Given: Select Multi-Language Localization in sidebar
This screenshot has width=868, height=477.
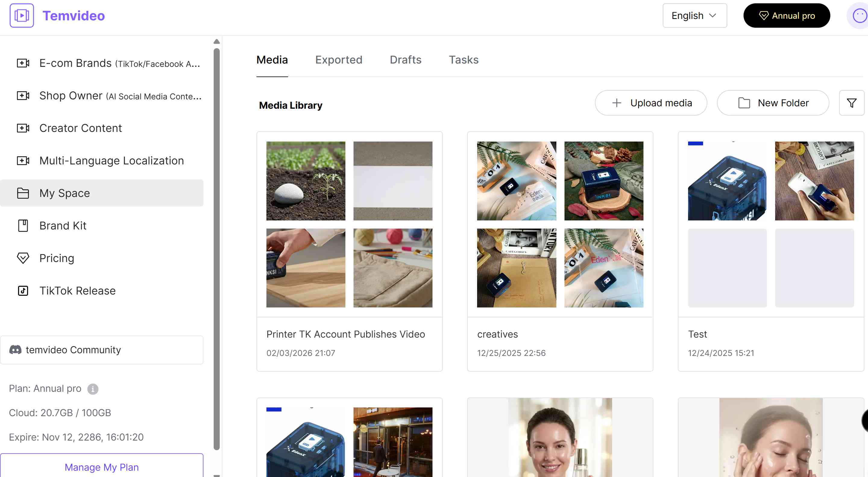Looking at the screenshot, I should tap(111, 161).
